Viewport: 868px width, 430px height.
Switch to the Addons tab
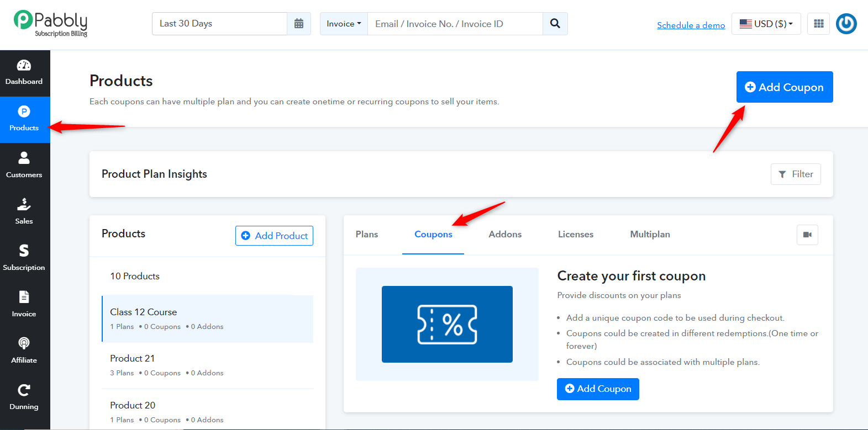point(505,235)
